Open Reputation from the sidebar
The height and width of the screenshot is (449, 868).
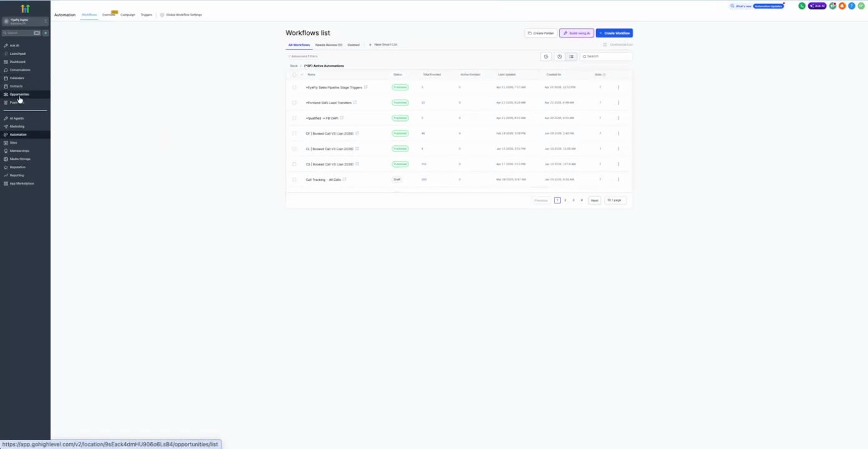(17, 167)
